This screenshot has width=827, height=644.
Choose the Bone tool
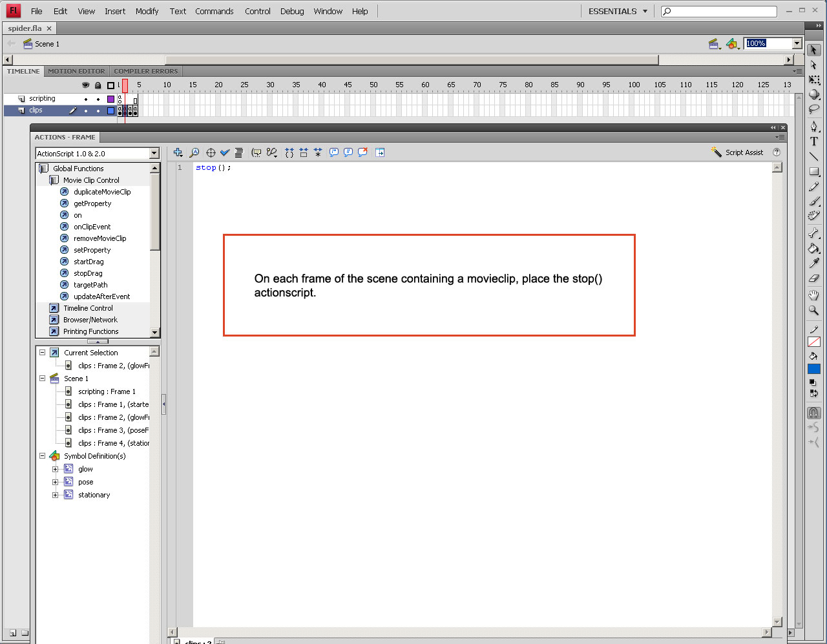pos(814,233)
